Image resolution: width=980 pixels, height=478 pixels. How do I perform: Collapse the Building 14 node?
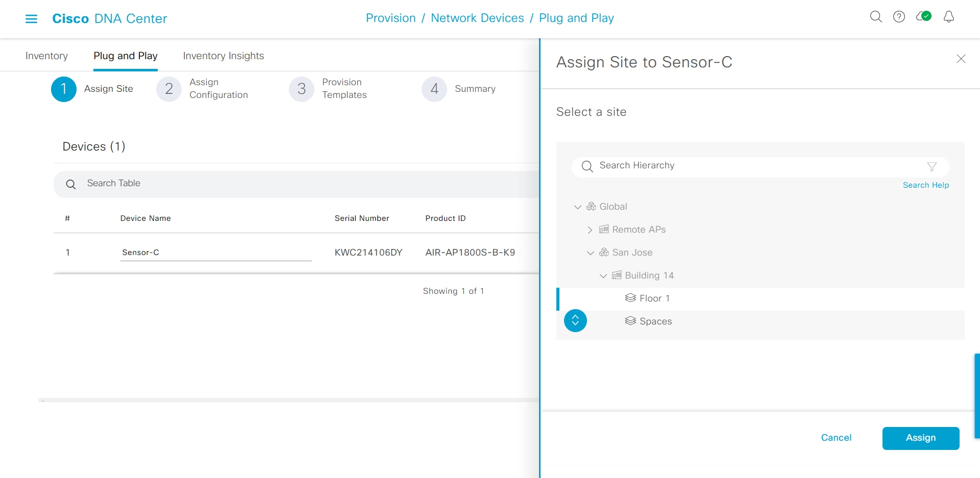[x=603, y=276]
